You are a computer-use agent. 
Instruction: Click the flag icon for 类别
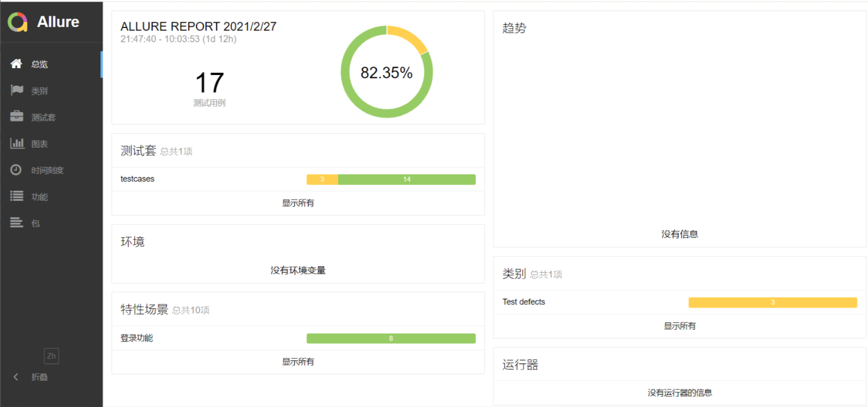(x=17, y=90)
